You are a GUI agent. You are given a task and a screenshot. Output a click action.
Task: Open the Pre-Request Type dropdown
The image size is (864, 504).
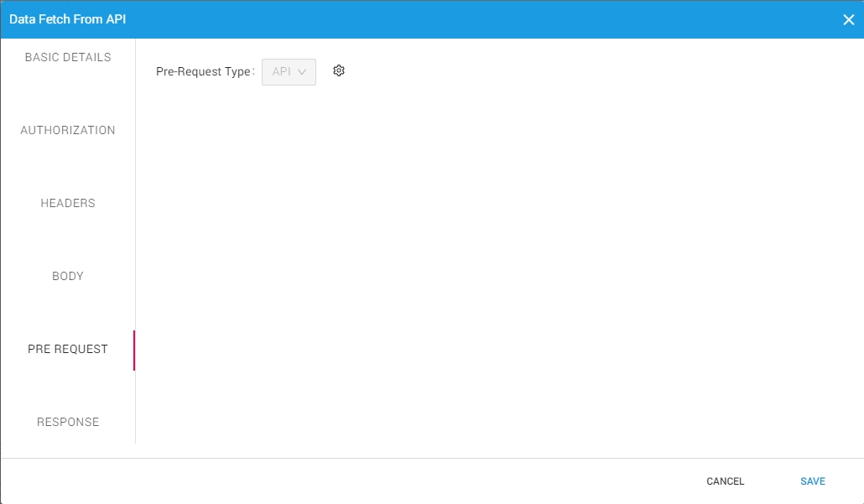(289, 72)
